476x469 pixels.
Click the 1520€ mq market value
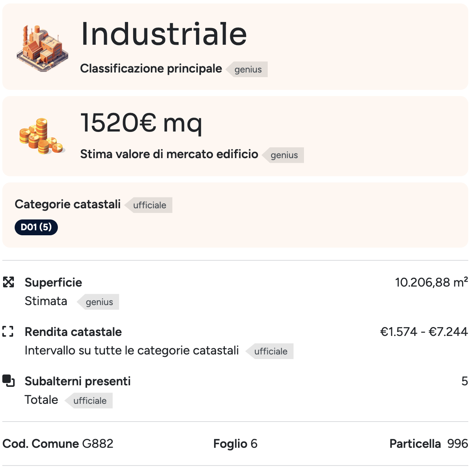pos(141,123)
